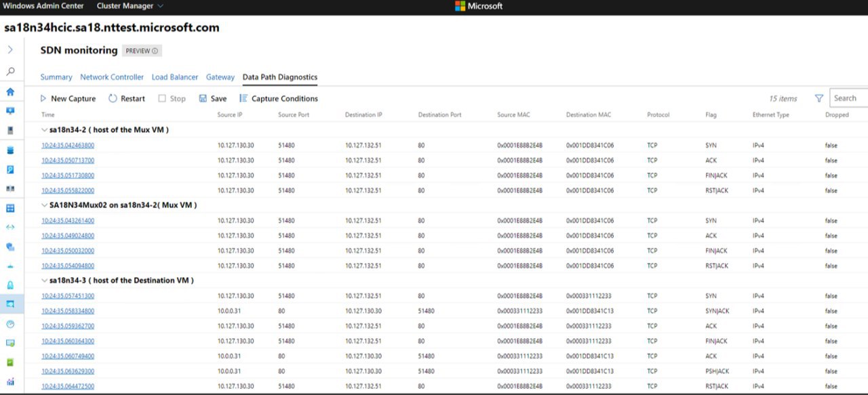Screen dimensions: 868x395
Task: Click the PREVIEW info badge
Action: [x=142, y=51]
